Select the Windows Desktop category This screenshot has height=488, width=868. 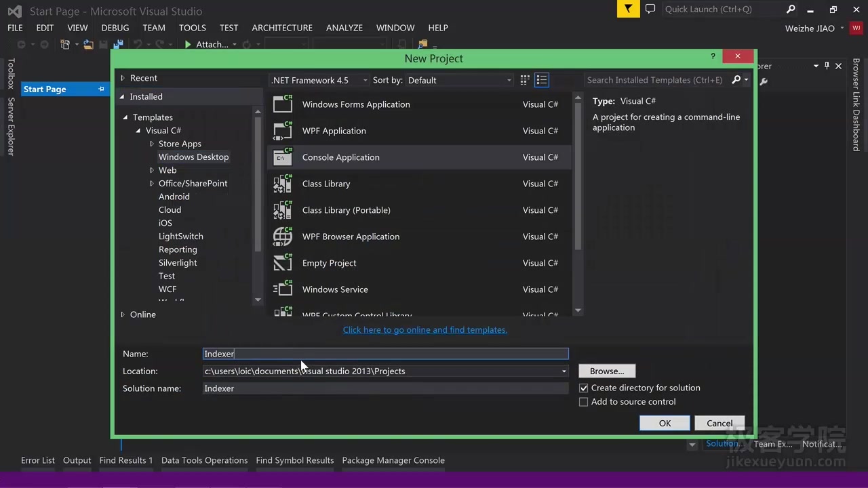tap(194, 157)
